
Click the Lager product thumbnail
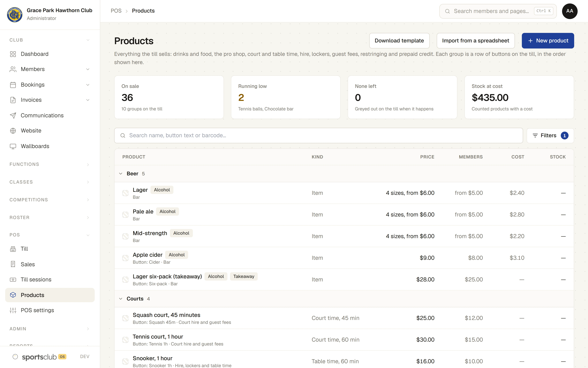125,193
